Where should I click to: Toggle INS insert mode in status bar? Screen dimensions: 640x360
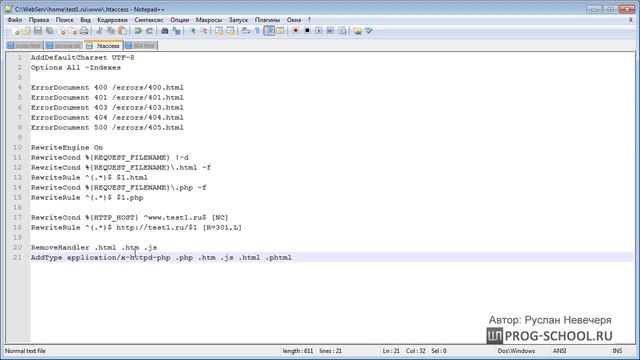(x=617, y=351)
